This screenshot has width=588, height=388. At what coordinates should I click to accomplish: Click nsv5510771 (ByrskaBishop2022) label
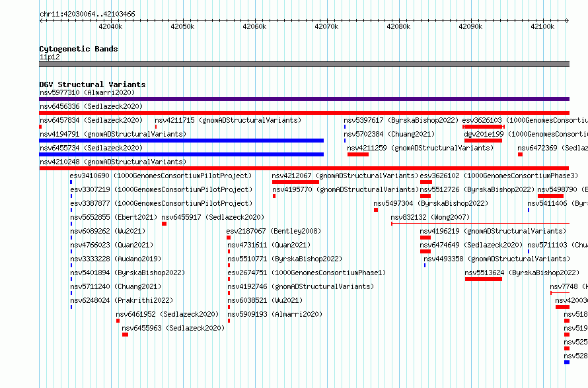285,259
